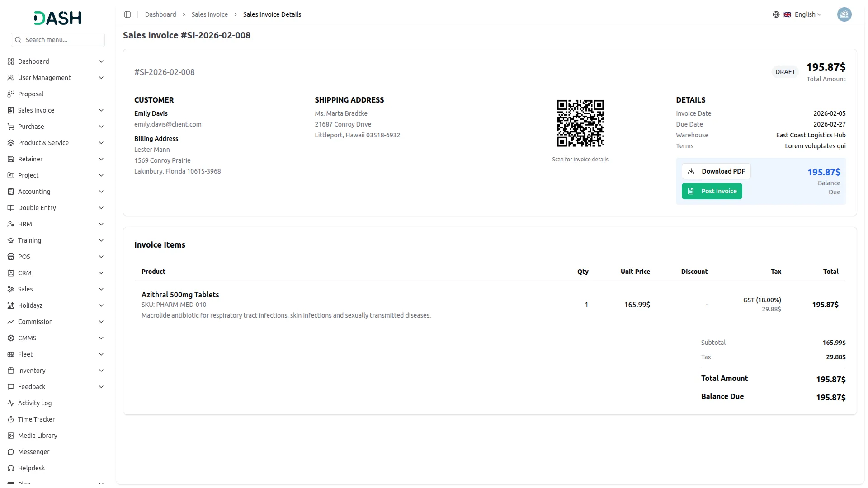Expand the Sales Invoice menu chevron
This screenshot has height=488, width=868.
(x=101, y=110)
